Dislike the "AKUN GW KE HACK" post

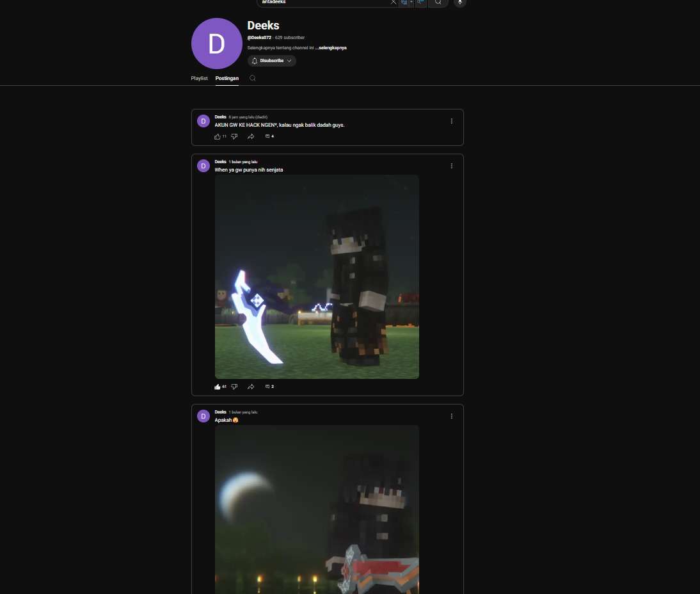[234, 137]
